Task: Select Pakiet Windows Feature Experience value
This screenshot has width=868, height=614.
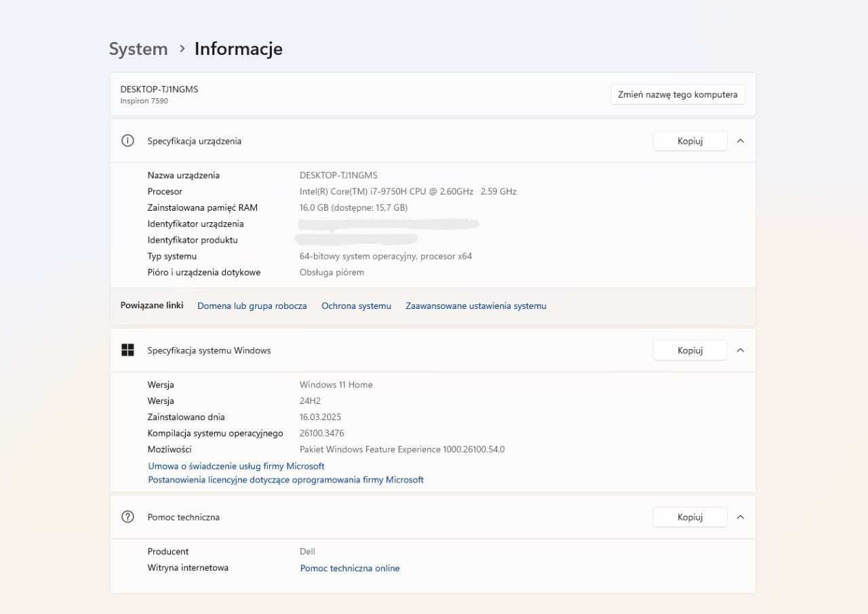Action: 402,450
